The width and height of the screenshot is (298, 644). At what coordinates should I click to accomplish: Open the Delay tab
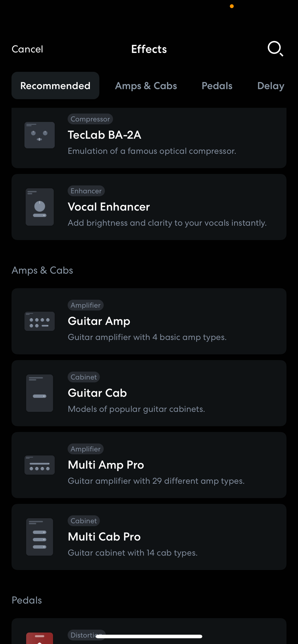point(271,86)
